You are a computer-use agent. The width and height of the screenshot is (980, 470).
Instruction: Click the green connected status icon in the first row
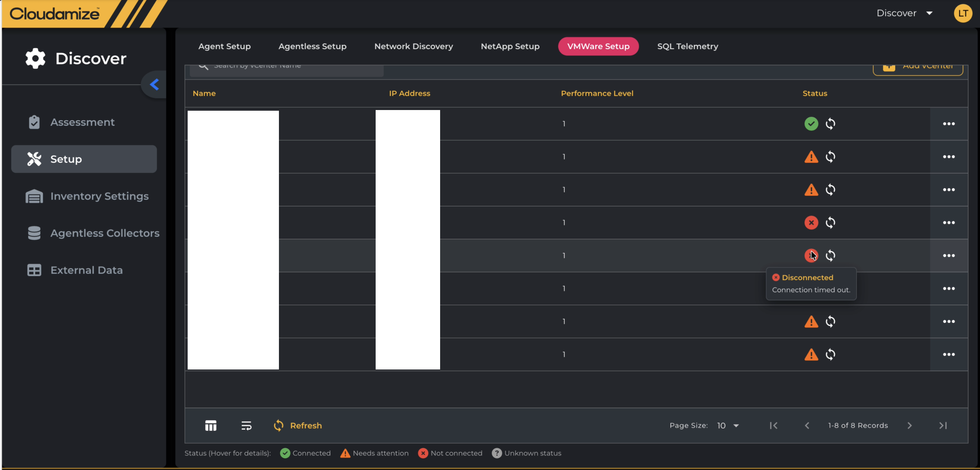811,124
